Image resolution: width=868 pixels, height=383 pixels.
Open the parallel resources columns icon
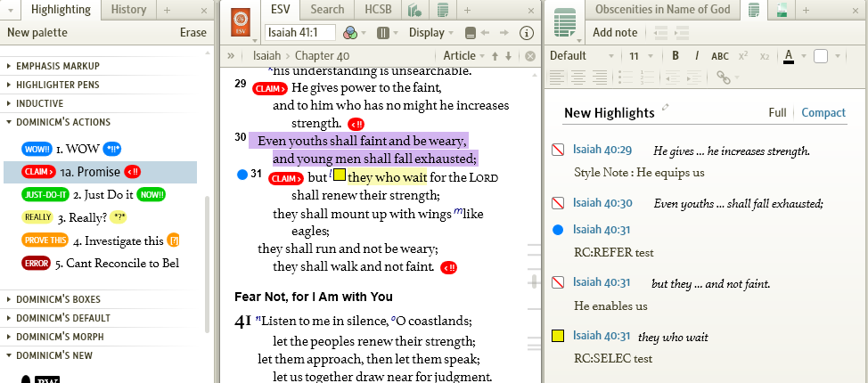[382, 33]
